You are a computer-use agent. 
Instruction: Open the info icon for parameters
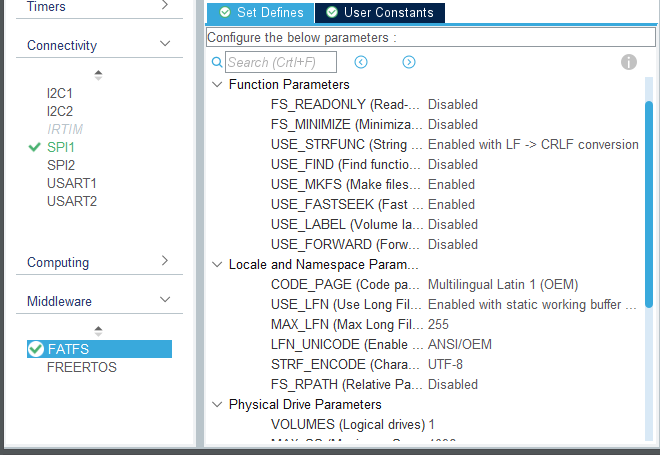[629, 62]
